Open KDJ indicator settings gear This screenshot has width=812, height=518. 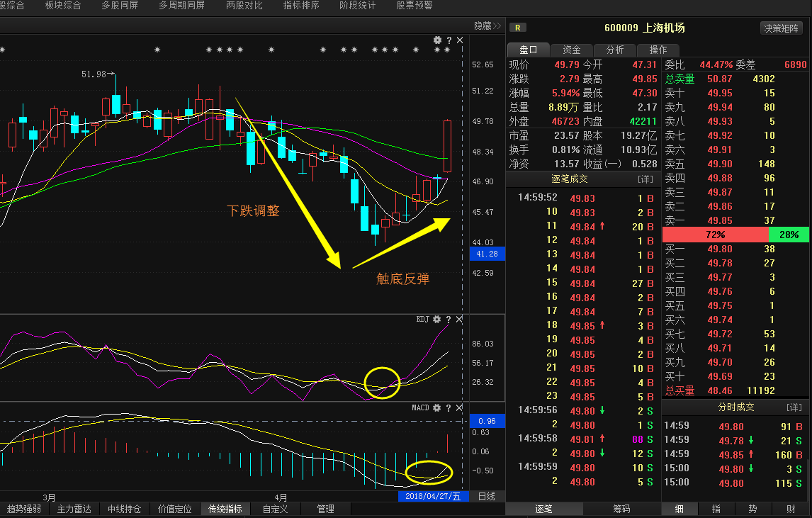pyautogui.click(x=437, y=320)
